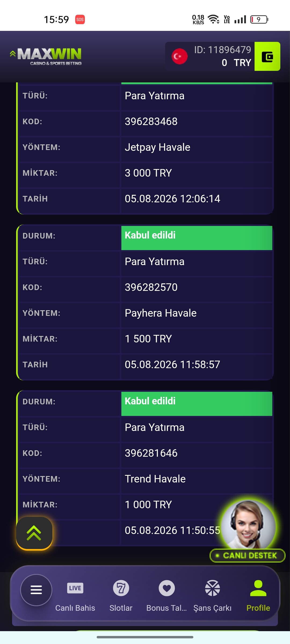The width and height of the screenshot is (290, 644).
Task: Tap the 1 500 TRY amount
Action: coord(148,339)
